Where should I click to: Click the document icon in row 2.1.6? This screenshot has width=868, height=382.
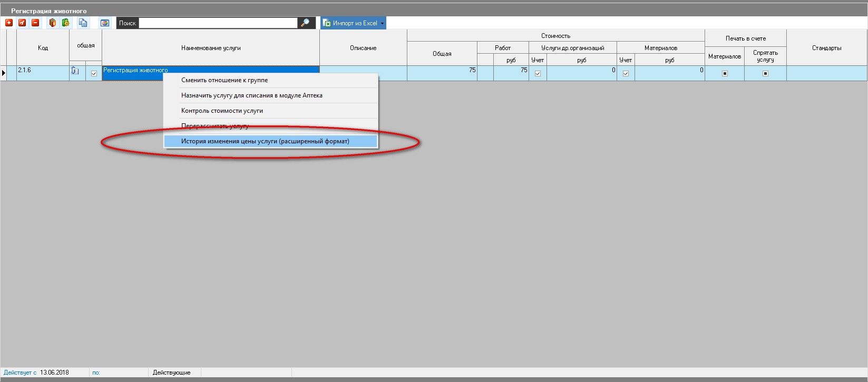pyautogui.click(x=75, y=71)
